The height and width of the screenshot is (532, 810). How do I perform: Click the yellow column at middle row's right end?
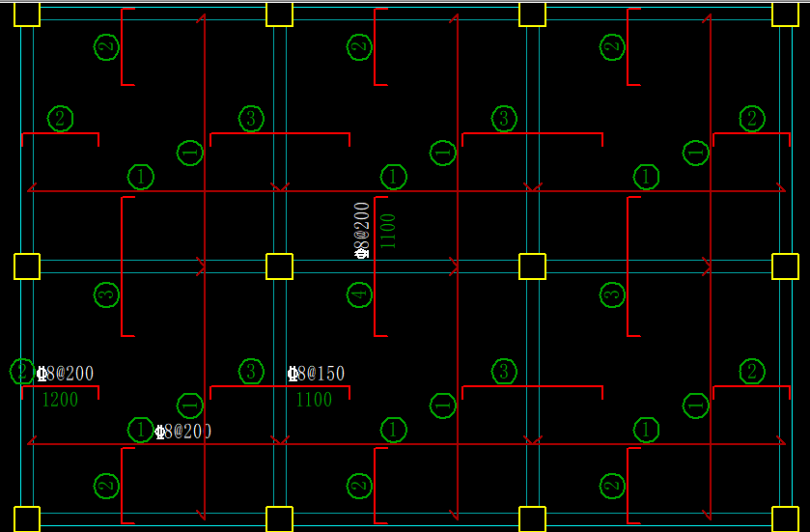point(785,266)
